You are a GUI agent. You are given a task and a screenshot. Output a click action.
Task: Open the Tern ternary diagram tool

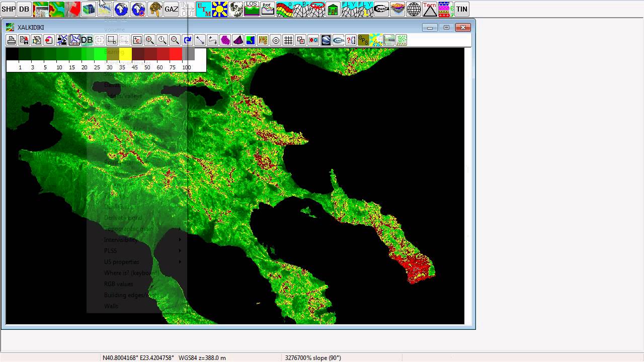[x=430, y=9]
